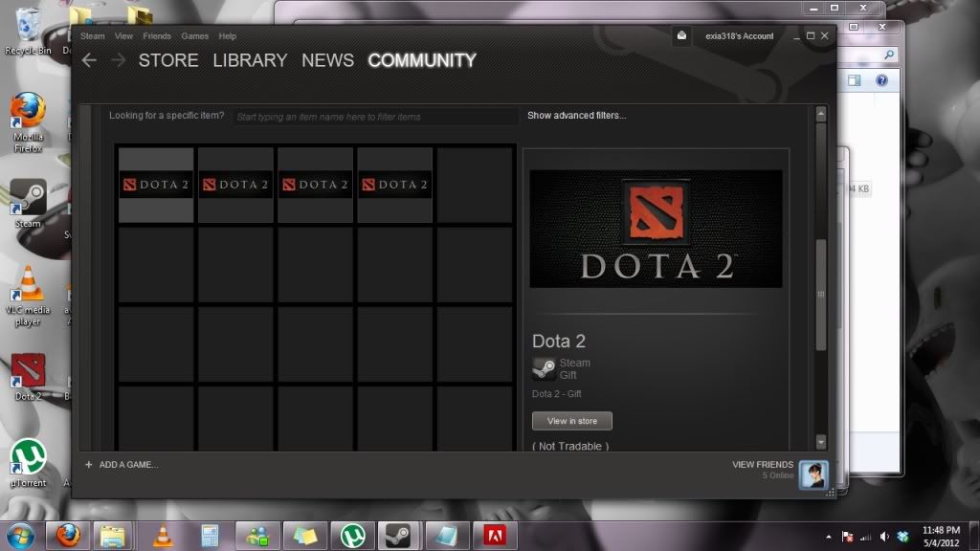Select the first Dota 2 inventory item

(156, 185)
